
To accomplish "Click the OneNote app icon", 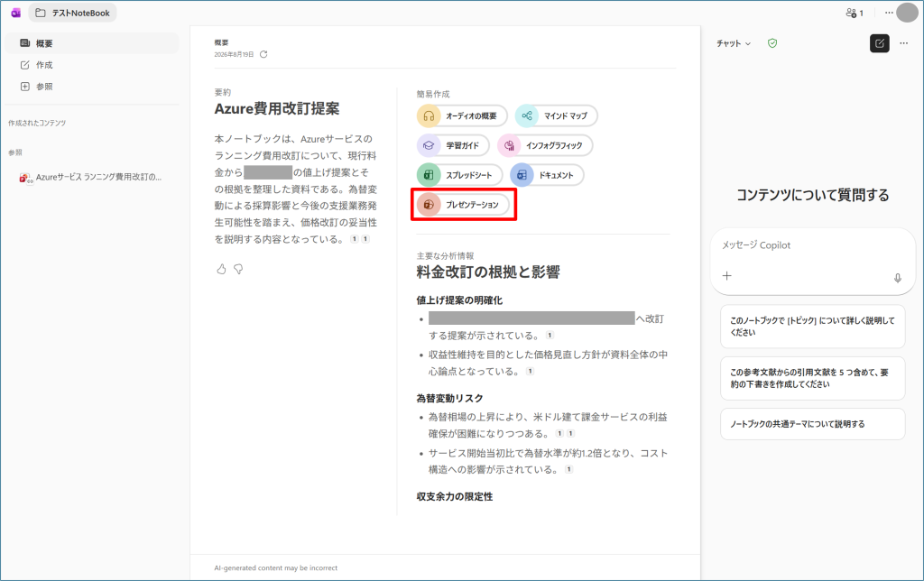I will (x=16, y=13).
